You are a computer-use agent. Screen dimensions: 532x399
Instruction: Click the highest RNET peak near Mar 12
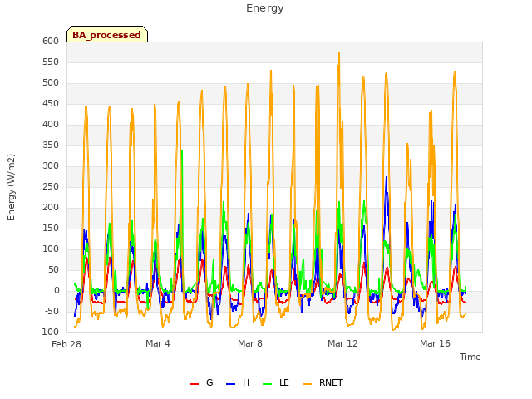(339, 53)
